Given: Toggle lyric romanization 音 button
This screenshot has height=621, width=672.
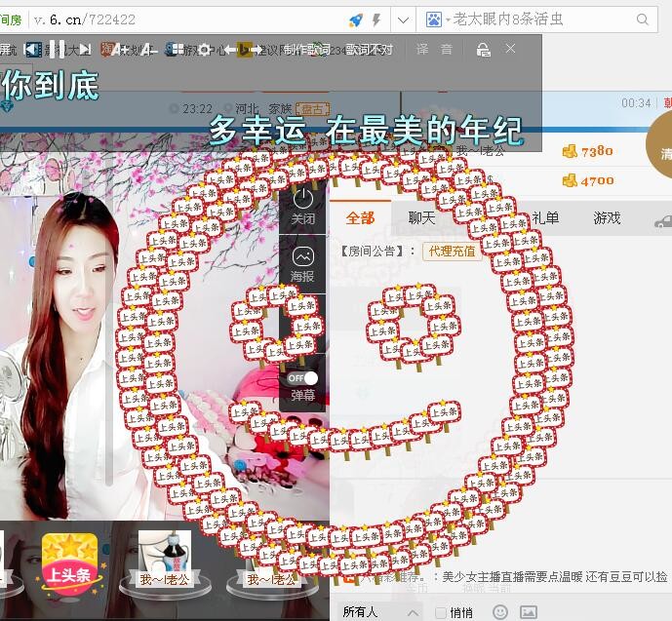Looking at the screenshot, I should pos(446,50).
